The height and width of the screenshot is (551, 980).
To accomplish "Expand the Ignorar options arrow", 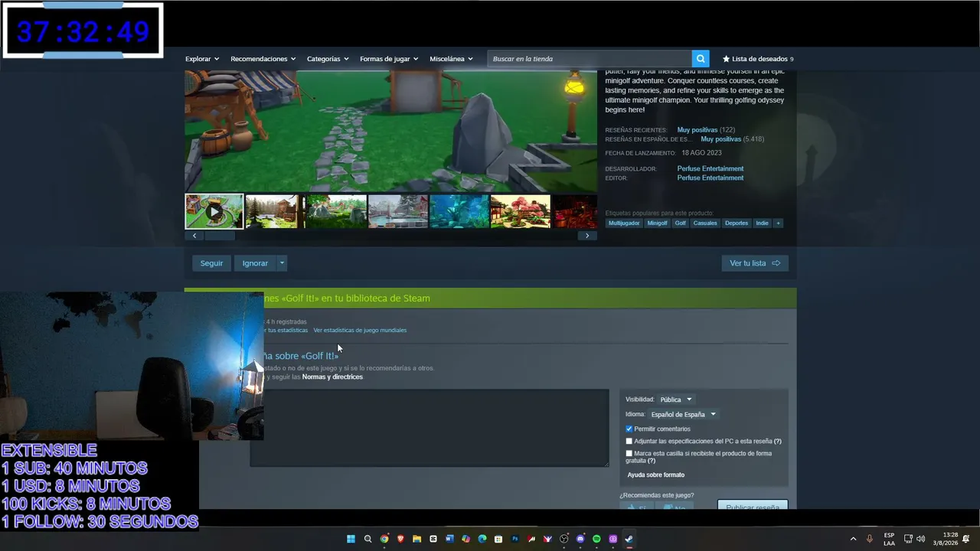I will (x=282, y=263).
